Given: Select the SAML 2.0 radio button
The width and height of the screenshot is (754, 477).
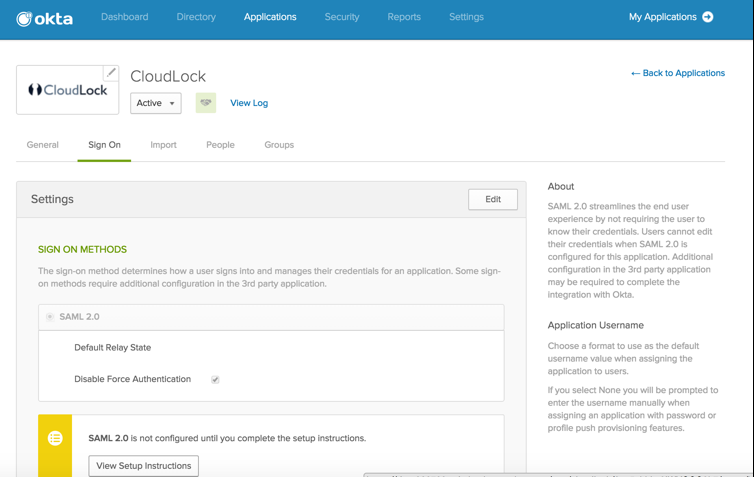Looking at the screenshot, I should [x=50, y=316].
